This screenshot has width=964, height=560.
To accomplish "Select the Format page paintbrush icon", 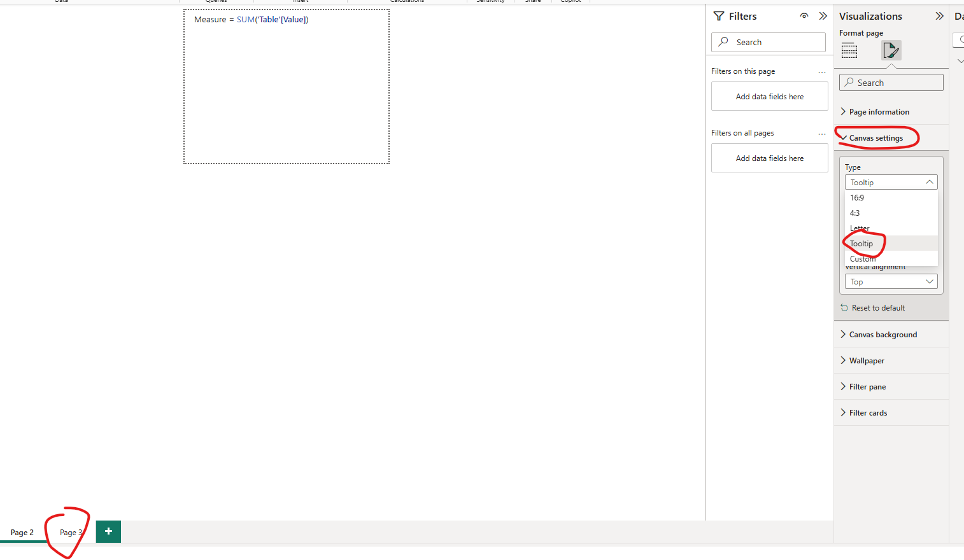I will coord(891,50).
